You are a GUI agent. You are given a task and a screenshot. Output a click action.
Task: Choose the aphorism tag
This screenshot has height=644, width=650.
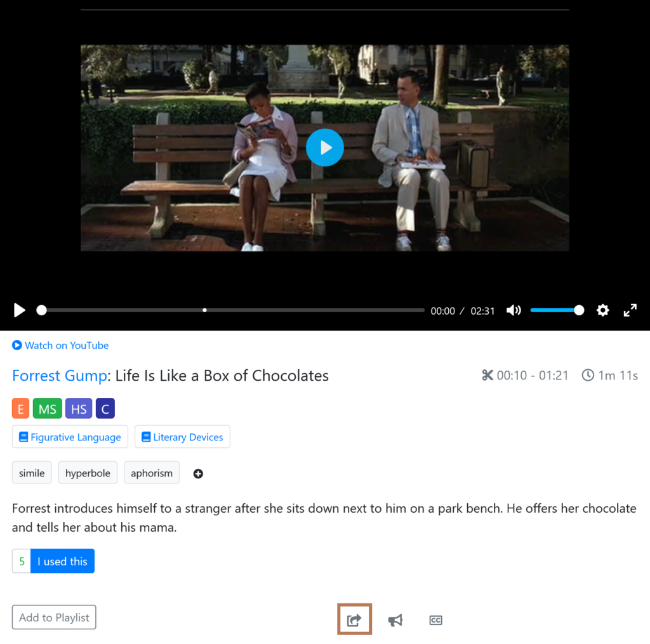point(152,473)
